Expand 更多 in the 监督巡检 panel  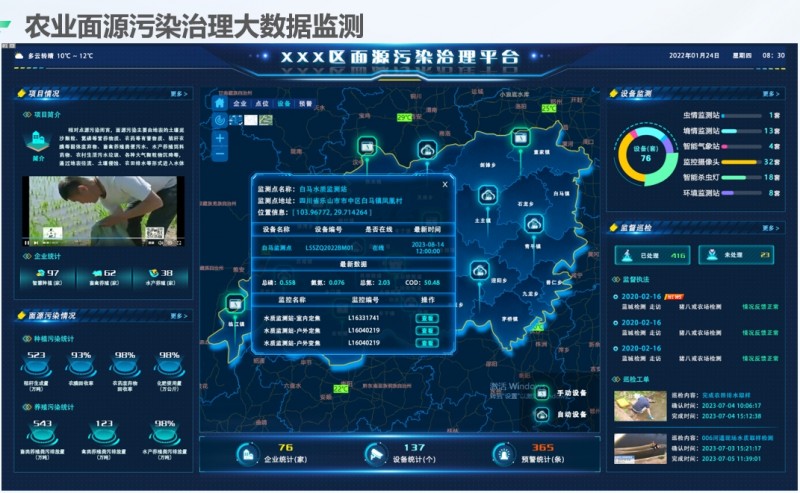[x=768, y=228]
